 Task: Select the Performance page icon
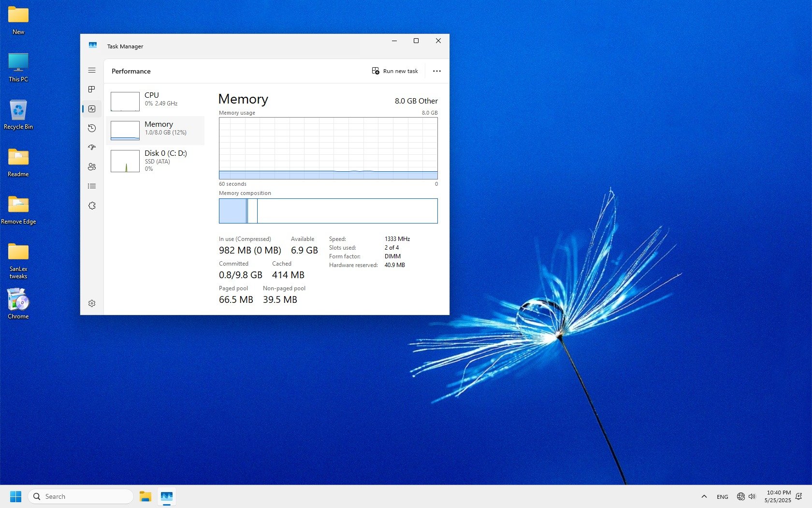pos(92,109)
